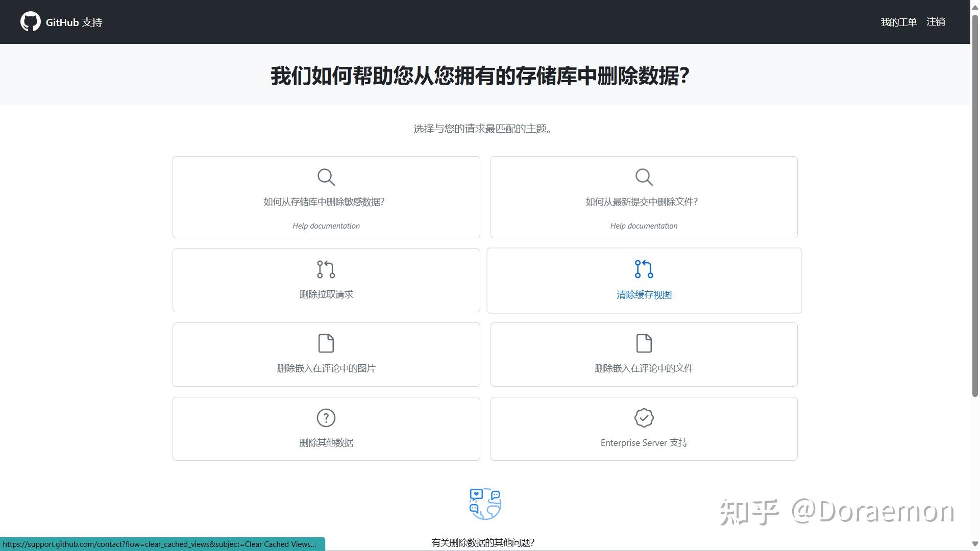Select 删除嵌入在评论中的图片 option
Viewport: 980px width, 551px height.
tap(326, 355)
